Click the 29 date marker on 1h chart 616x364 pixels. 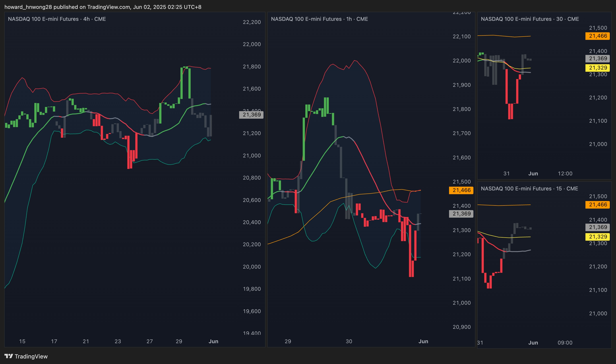point(288,341)
